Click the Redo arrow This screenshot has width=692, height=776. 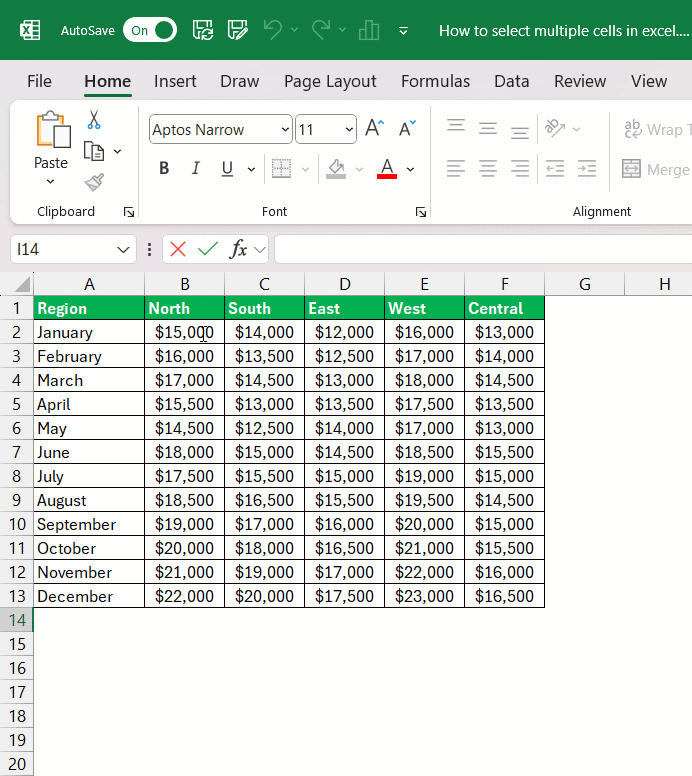(x=321, y=30)
